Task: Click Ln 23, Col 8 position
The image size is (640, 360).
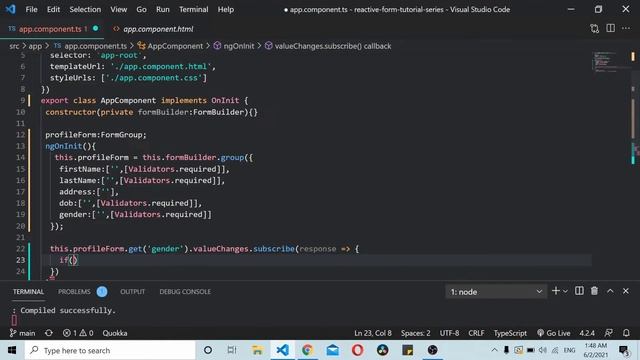Action: pyautogui.click(x=373, y=333)
